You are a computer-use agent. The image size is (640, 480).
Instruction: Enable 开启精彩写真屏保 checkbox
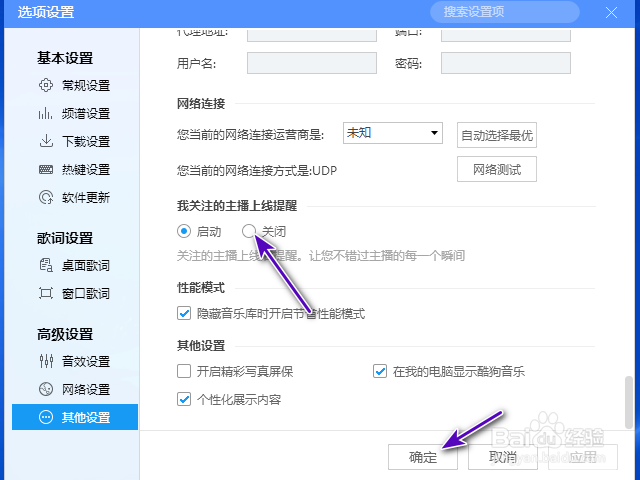tap(184, 371)
